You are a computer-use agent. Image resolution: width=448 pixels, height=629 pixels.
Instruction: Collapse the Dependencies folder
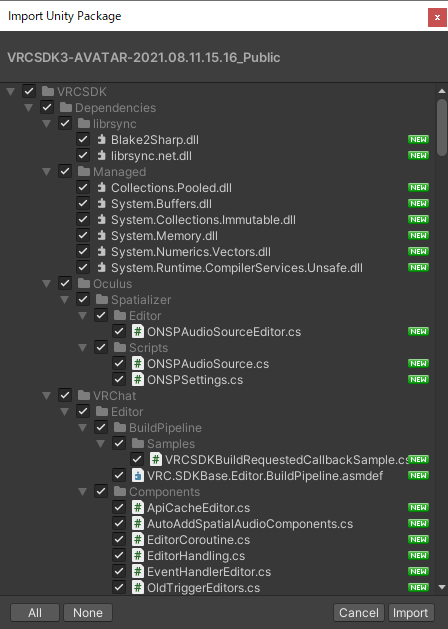[x=28, y=108]
